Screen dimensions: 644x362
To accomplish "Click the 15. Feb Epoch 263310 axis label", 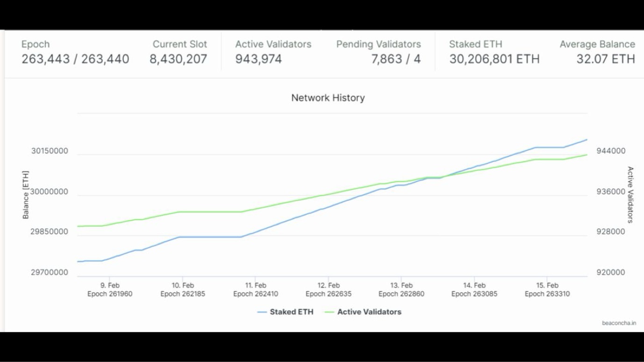I will 547,289.
